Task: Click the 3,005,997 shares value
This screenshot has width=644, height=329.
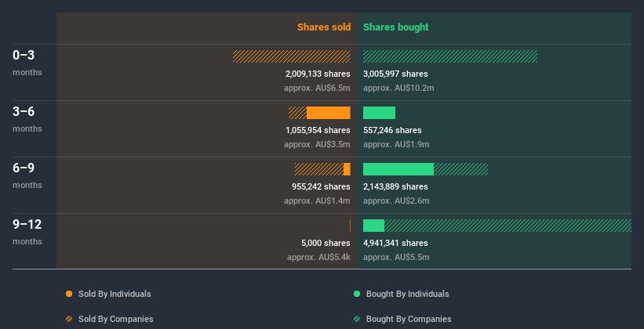Action: click(395, 74)
